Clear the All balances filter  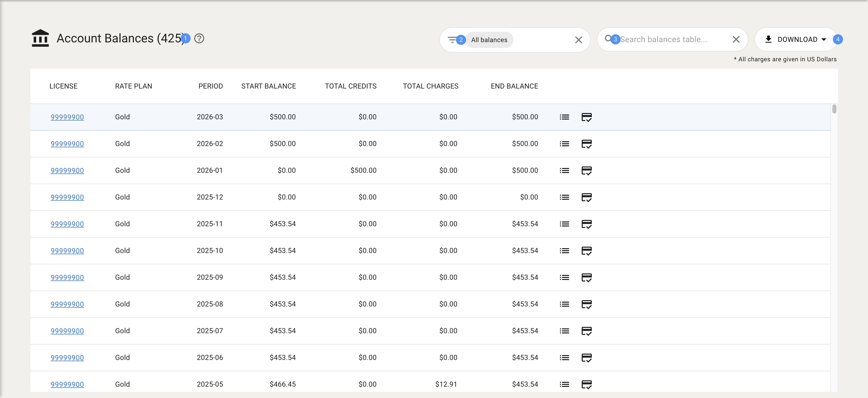point(578,40)
